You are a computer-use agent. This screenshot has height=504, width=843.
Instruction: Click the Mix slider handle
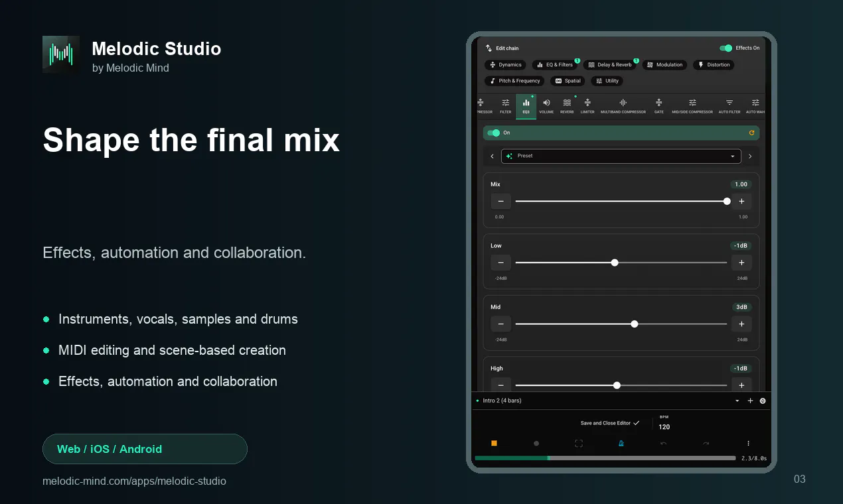(x=727, y=202)
